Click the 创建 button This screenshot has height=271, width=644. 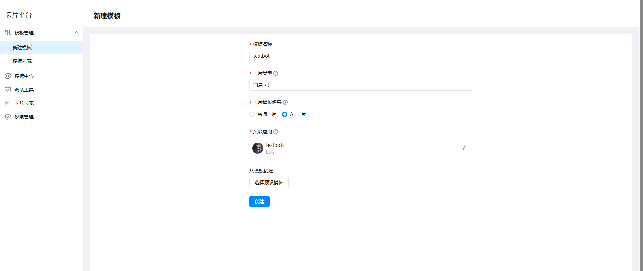tap(259, 201)
